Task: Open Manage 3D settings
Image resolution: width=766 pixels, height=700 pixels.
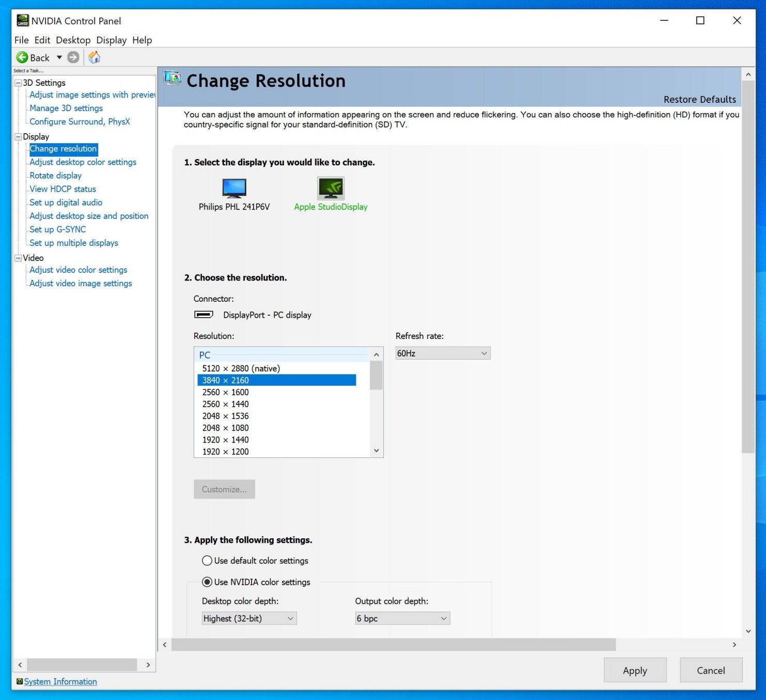Action: point(66,108)
